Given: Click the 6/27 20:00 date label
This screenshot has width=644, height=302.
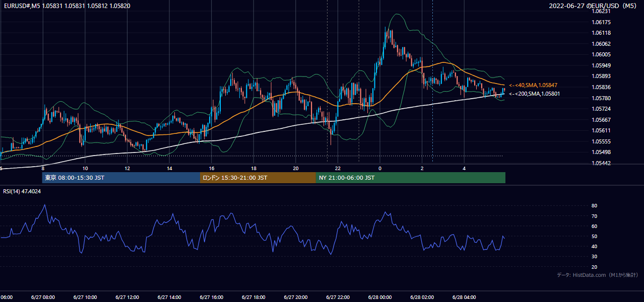Looking at the screenshot, I should [296, 297].
